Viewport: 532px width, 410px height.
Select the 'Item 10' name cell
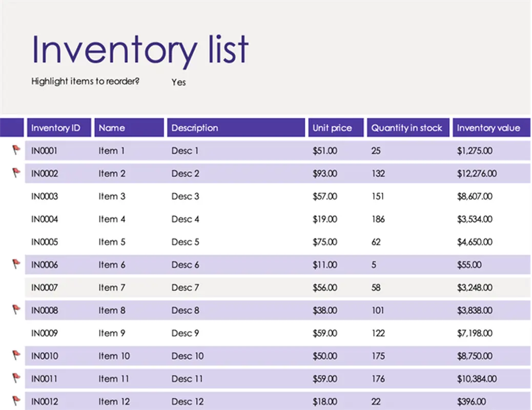[114, 356]
